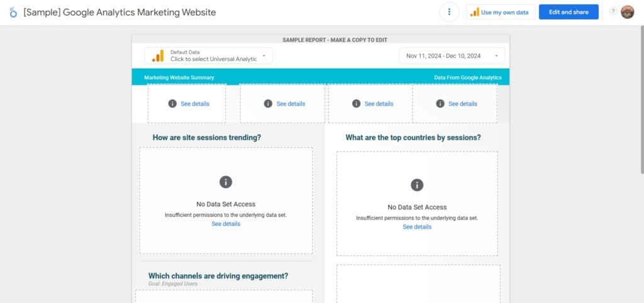This screenshot has height=303, width=644.
Task: Open the three-dot more options menu
Action: point(449,12)
